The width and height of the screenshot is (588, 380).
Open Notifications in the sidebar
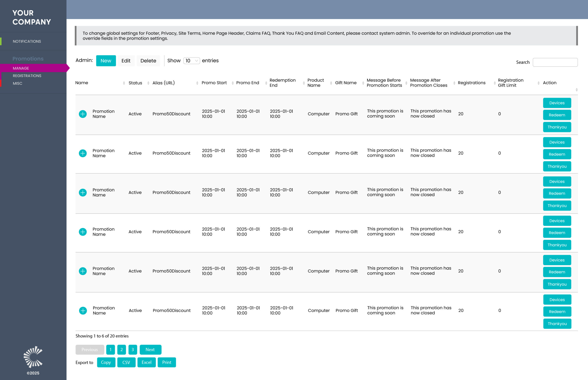[x=27, y=42]
